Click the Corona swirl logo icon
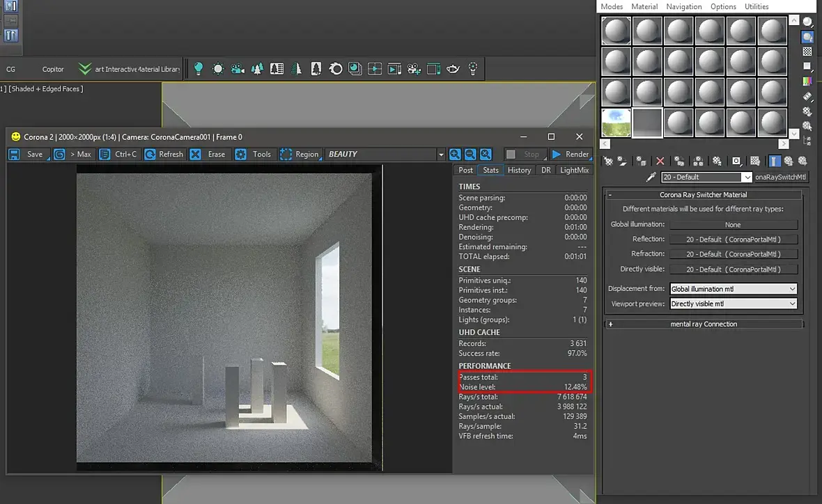The height and width of the screenshot is (504, 822). coord(336,69)
